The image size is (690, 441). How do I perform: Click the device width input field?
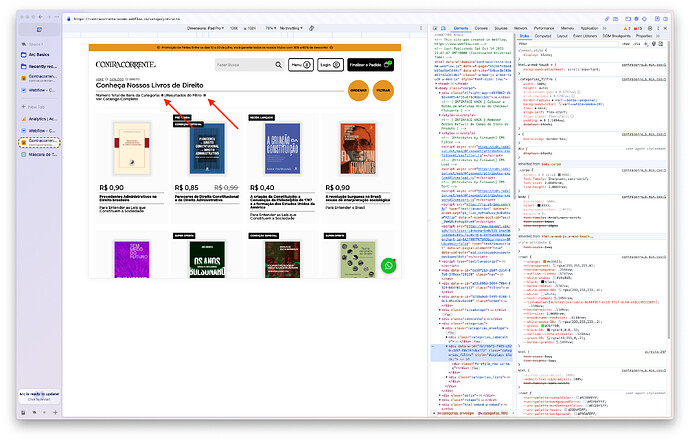pos(234,28)
